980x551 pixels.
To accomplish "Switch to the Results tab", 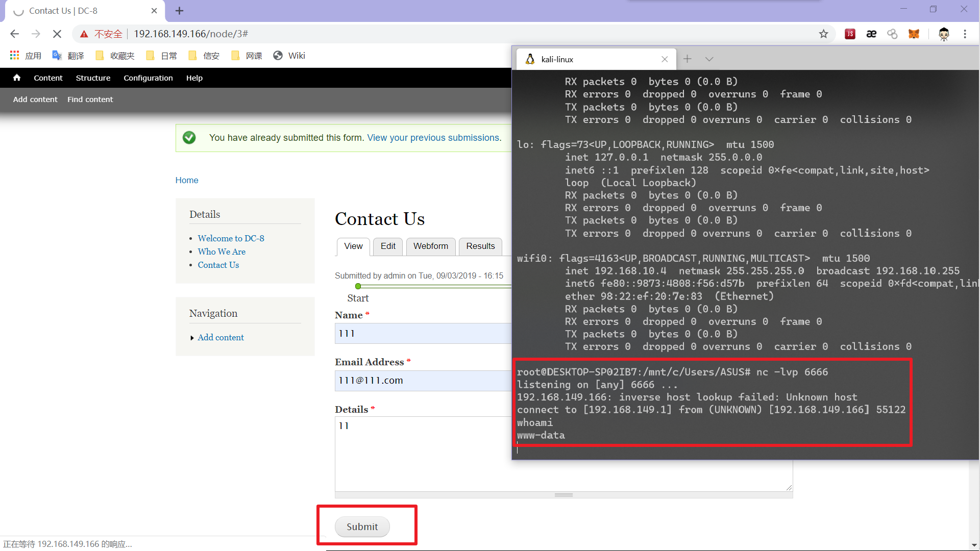I will (x=480, y=246).
